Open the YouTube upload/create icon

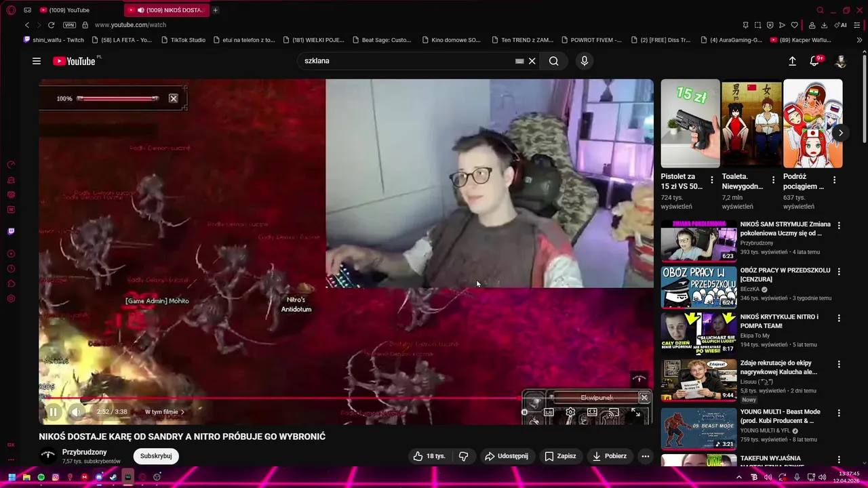792,61
